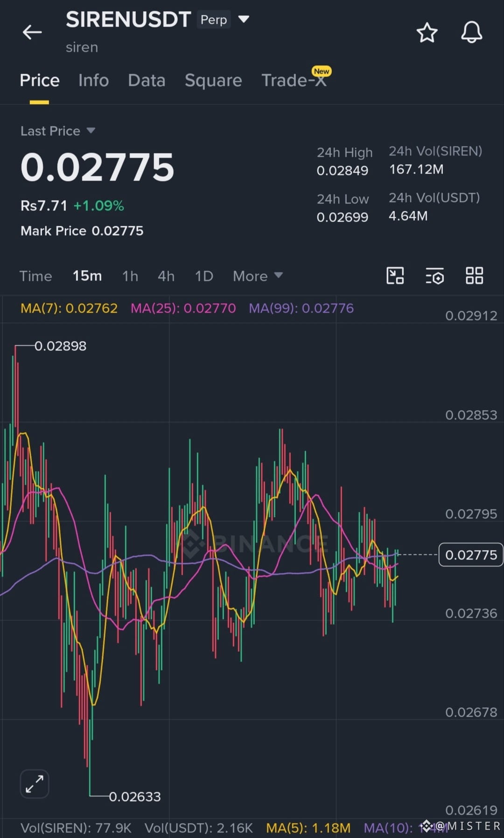Tap the 24h Vol(USDT) 4.64M value

[x=408, y=216]
